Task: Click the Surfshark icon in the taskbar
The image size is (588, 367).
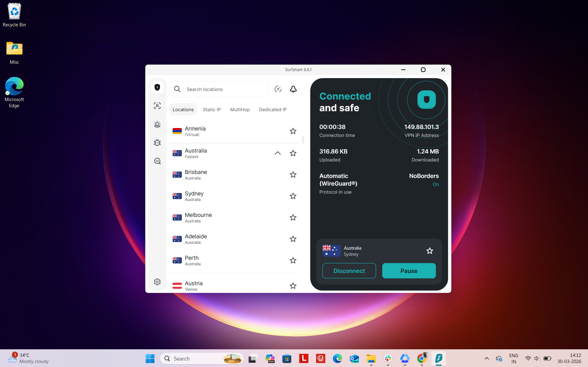Action: pos(438,358)
